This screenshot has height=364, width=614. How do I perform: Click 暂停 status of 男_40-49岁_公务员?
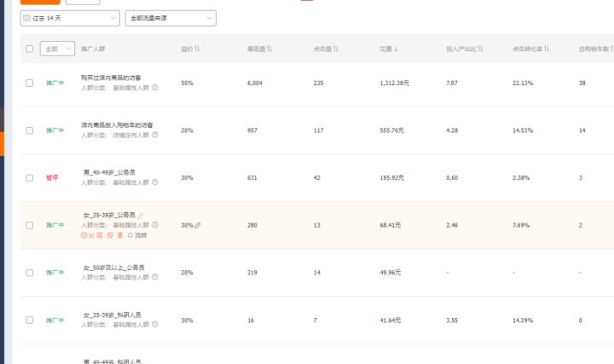pos(52,177)
